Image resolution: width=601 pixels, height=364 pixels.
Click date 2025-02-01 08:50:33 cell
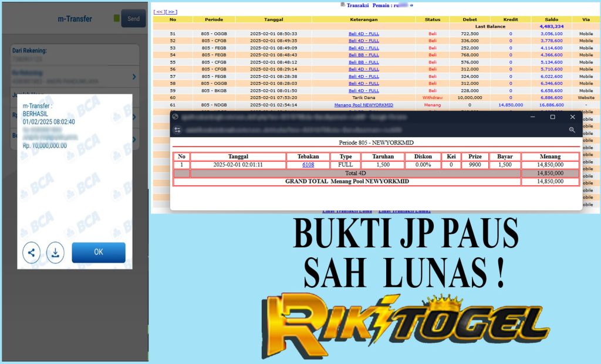pos(274,33)
